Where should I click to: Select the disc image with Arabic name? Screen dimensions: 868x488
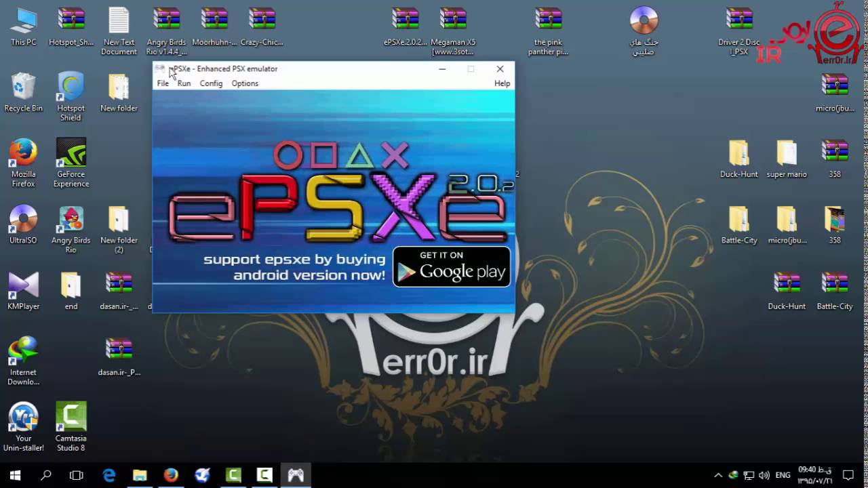[x=644, y=31]
